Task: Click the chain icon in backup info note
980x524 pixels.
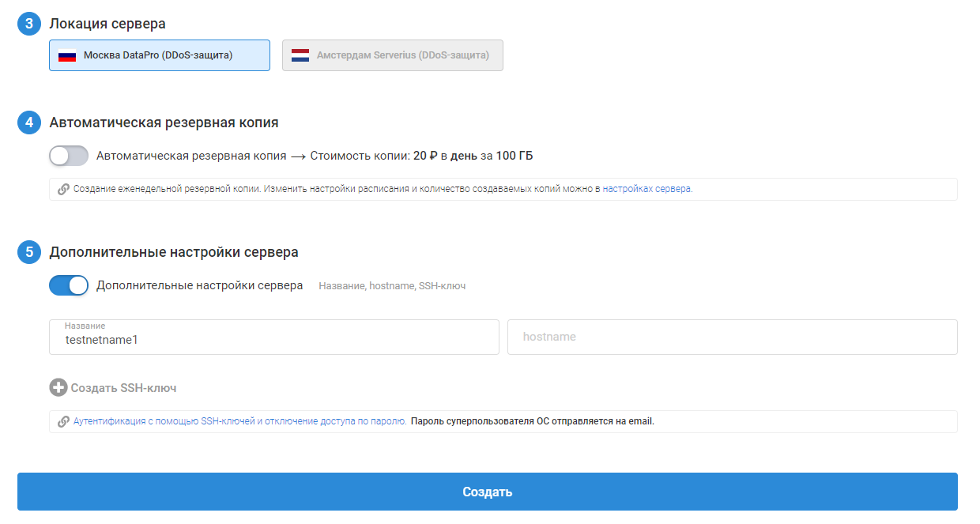Action: coord(63,190)
